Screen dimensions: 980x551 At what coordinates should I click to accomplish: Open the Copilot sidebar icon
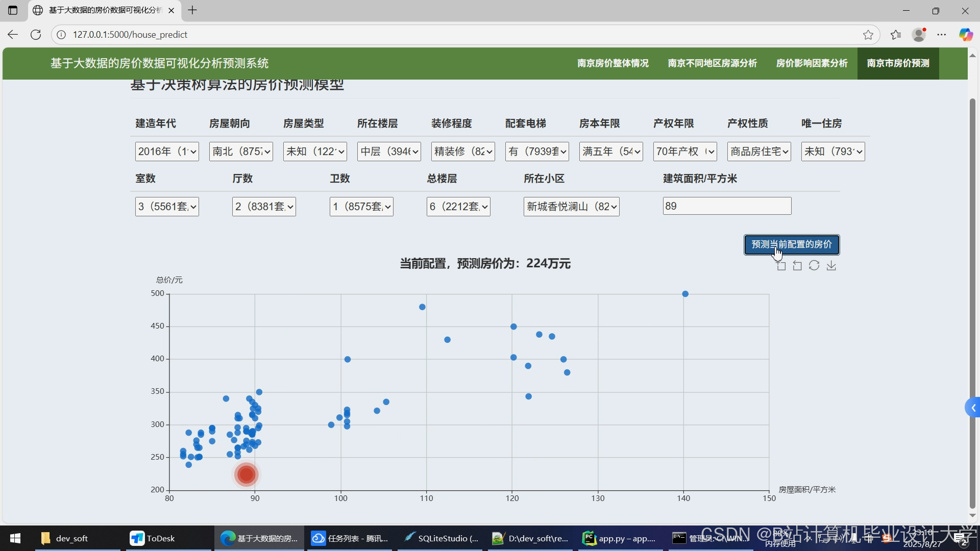point(965,35)
